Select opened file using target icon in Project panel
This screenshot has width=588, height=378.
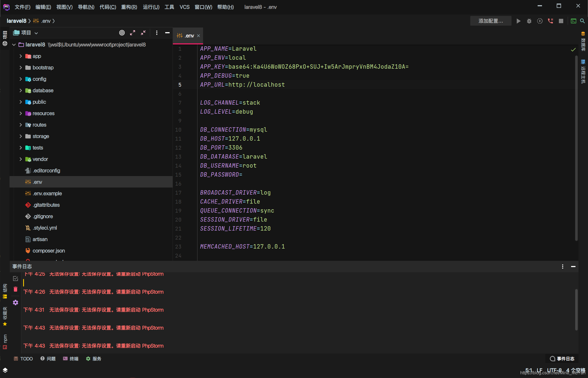coord(122,33)
